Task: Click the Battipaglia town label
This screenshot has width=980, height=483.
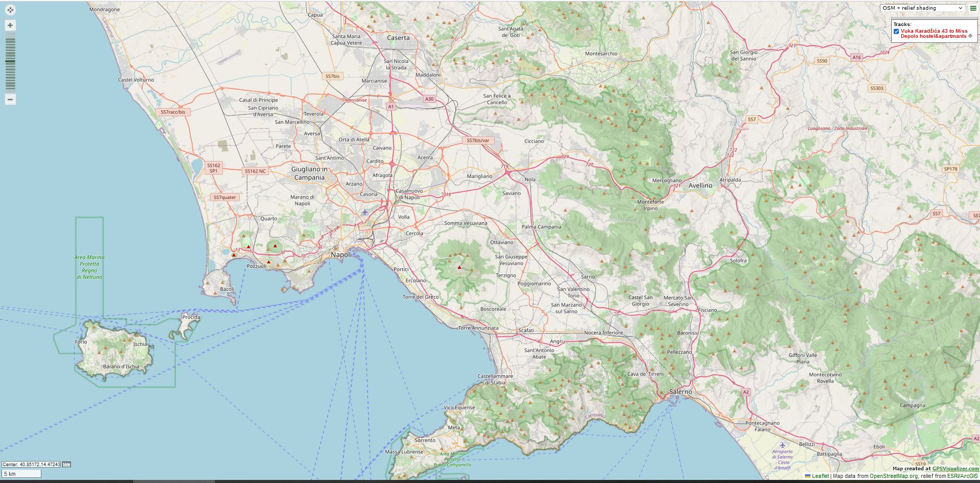Action: (829, 454)
